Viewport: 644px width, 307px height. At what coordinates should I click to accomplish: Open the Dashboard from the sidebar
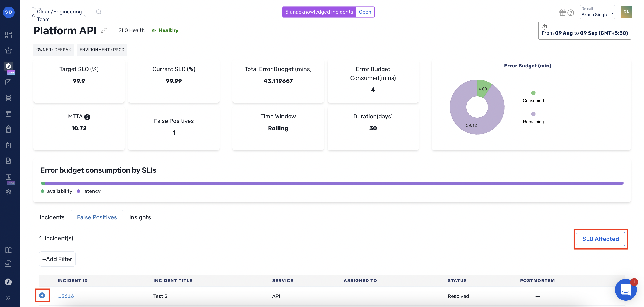pos(8,35)
